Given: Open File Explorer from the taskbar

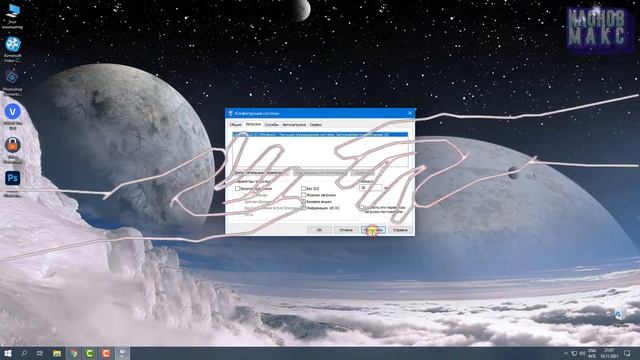Looking at the screenshot, I should (x=57, y=353).
